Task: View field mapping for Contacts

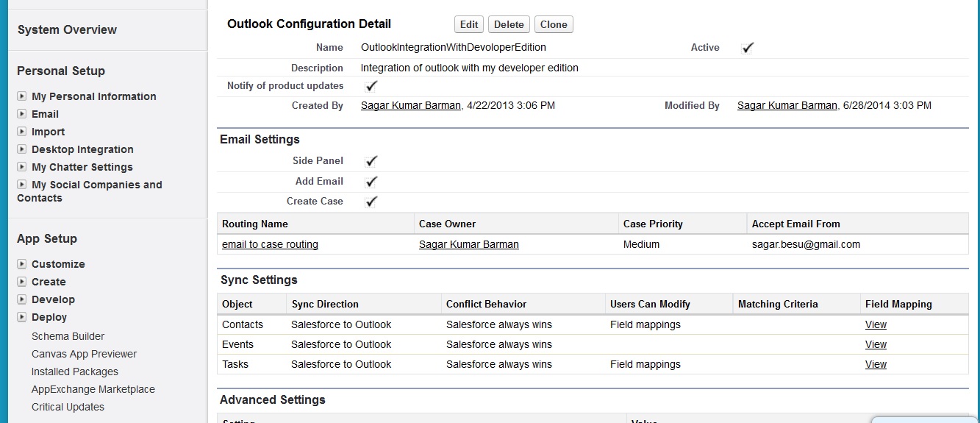Action: pos(876,324)
